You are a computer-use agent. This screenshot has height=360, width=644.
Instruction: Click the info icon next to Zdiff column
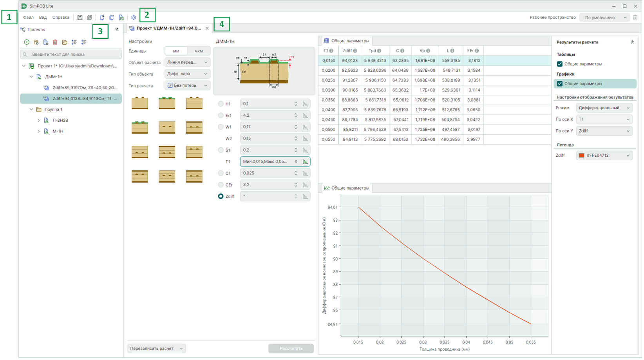pyautogui.click(x=355, y=51)
